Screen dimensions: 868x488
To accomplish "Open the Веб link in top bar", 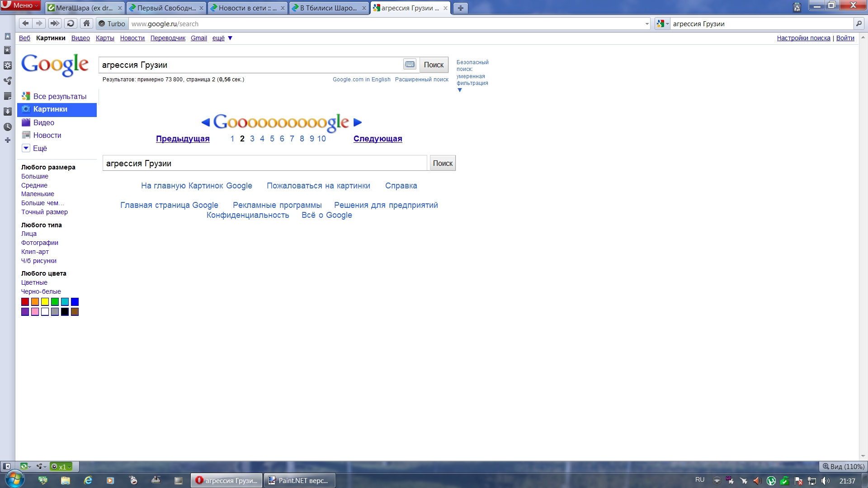I will pyautogui.click(x=24, y=38).
